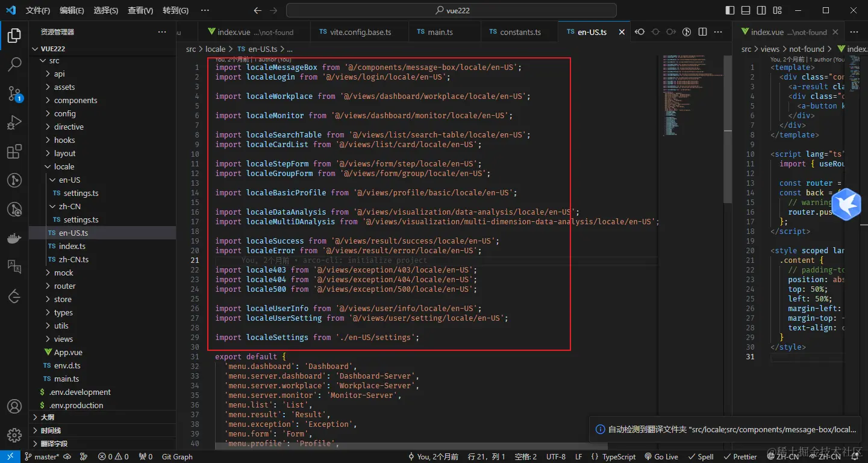Split the editor right
This screenshot has width=868, height=463.
(x=702, y=32)
